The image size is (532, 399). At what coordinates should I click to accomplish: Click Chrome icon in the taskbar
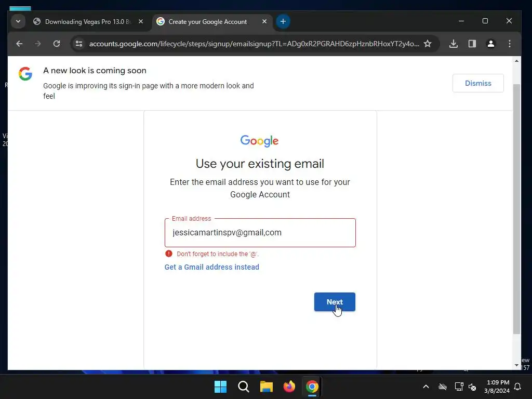(x=312, y=387)
